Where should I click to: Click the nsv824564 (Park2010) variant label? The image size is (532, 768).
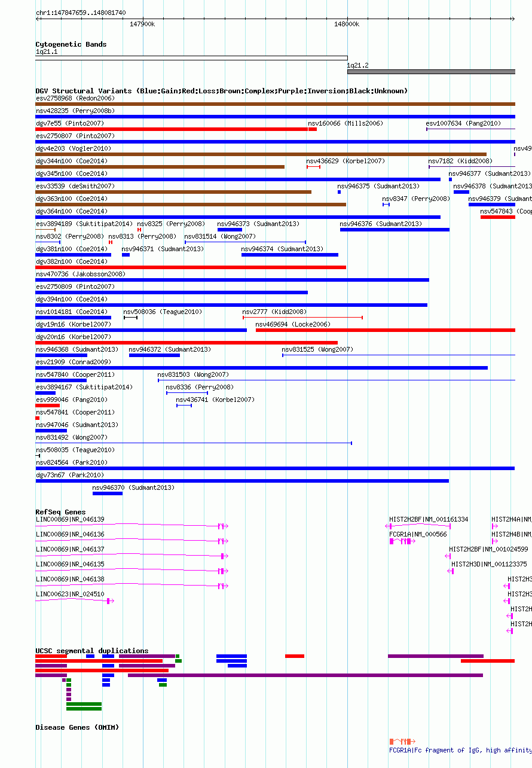[x=72, y=462]
